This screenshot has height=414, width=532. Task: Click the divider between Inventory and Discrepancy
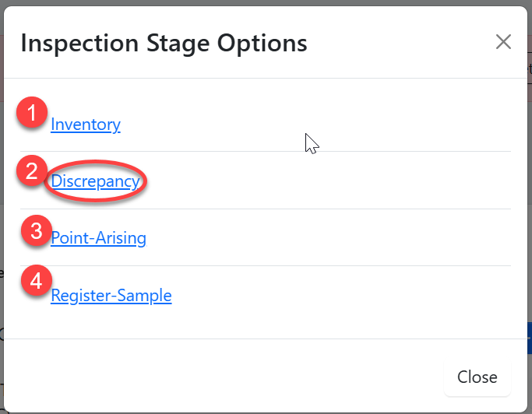[x=265, y=151]
